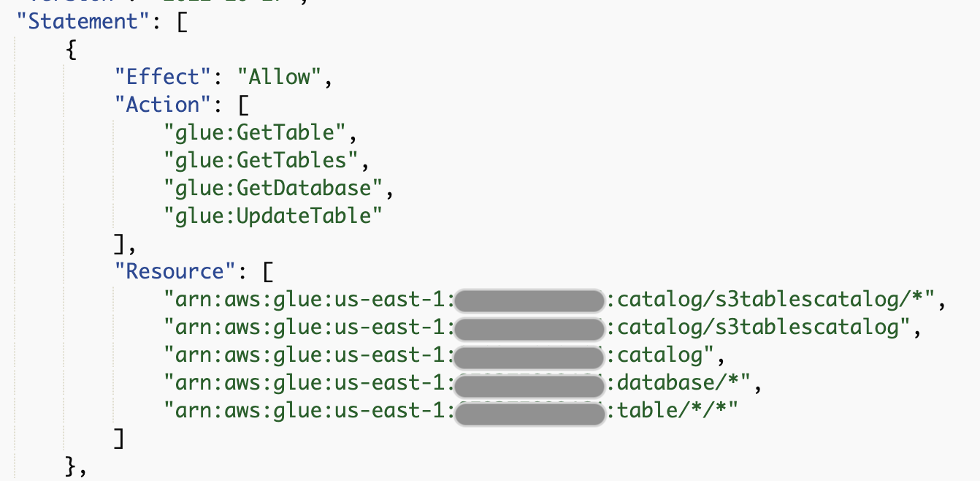The height and width of the screenshot is (481, 980).
Task: Click the opening bracket after "Resource"
Action: (x=268, y=271)
